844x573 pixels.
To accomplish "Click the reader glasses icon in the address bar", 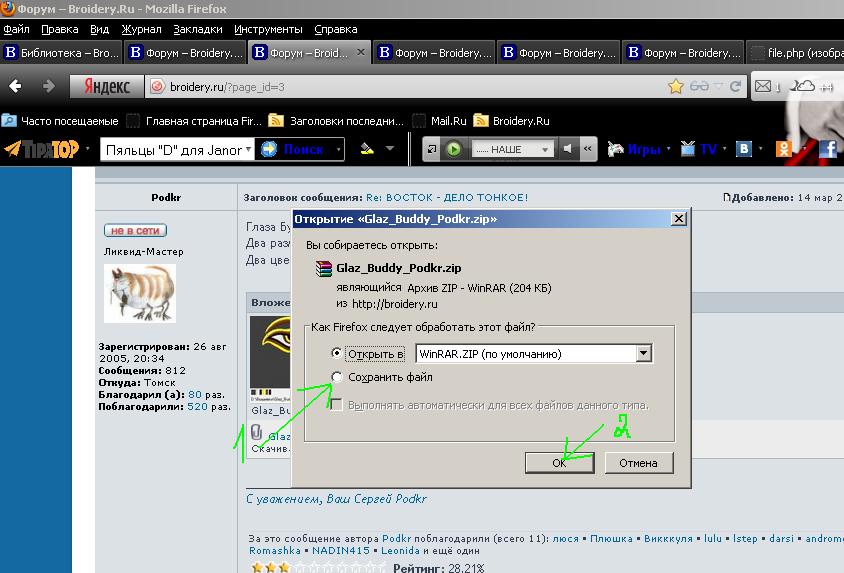I will tap(699, 86).
